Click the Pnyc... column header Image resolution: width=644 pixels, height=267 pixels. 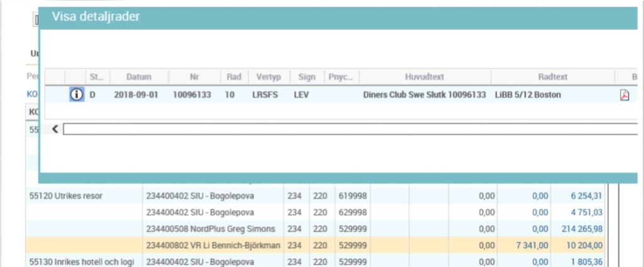click(341, 77)
